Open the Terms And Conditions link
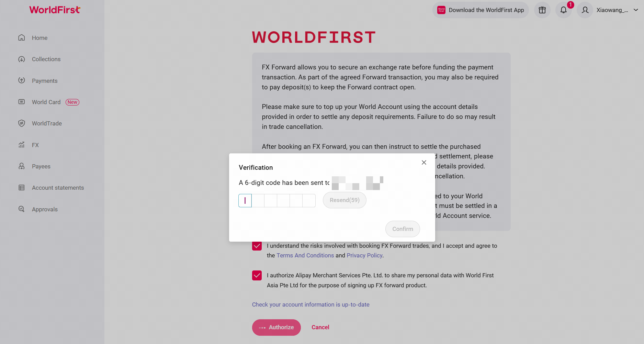Screen dimensions: 644x344 (305, 255)
